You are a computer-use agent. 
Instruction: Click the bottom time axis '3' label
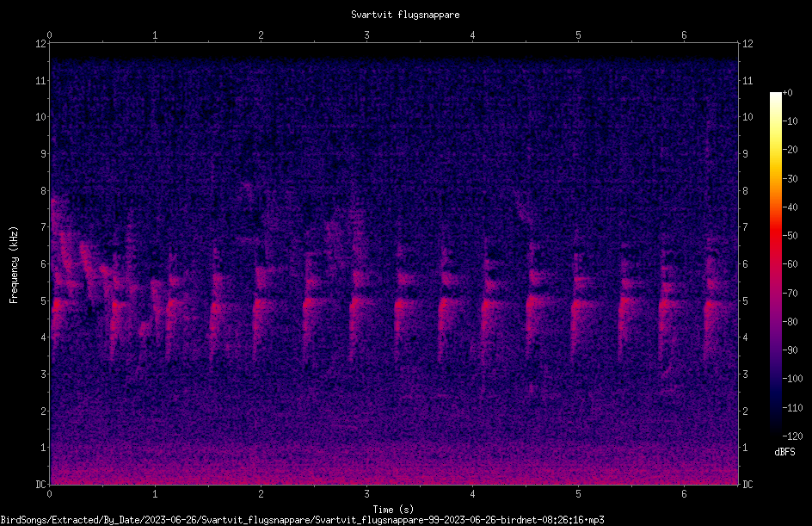[366, 494]
